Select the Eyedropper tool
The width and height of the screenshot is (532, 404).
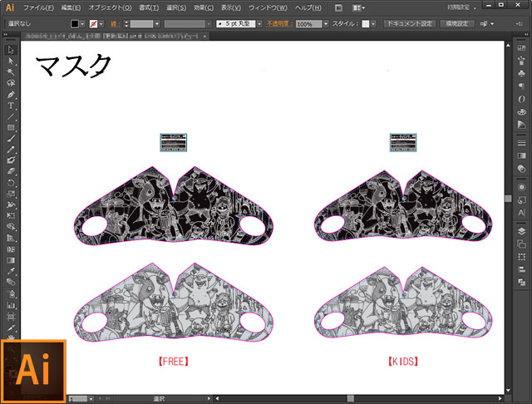[x=11, y=271]
